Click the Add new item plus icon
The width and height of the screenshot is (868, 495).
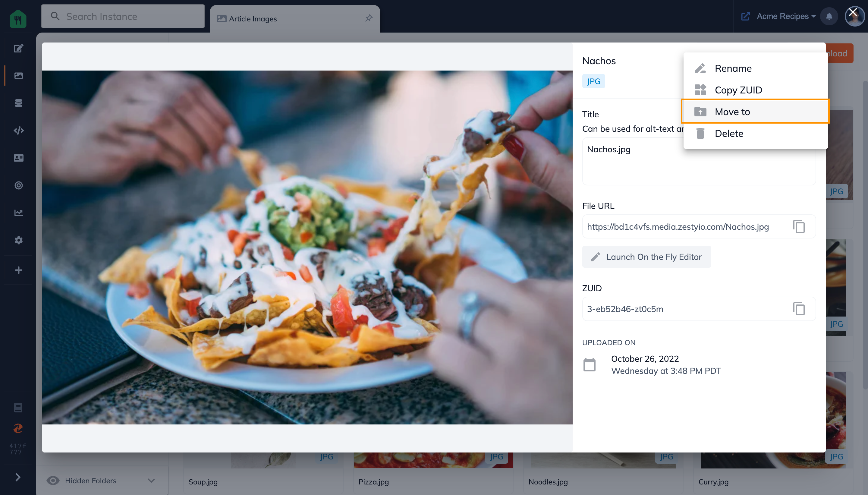point(17,270)
